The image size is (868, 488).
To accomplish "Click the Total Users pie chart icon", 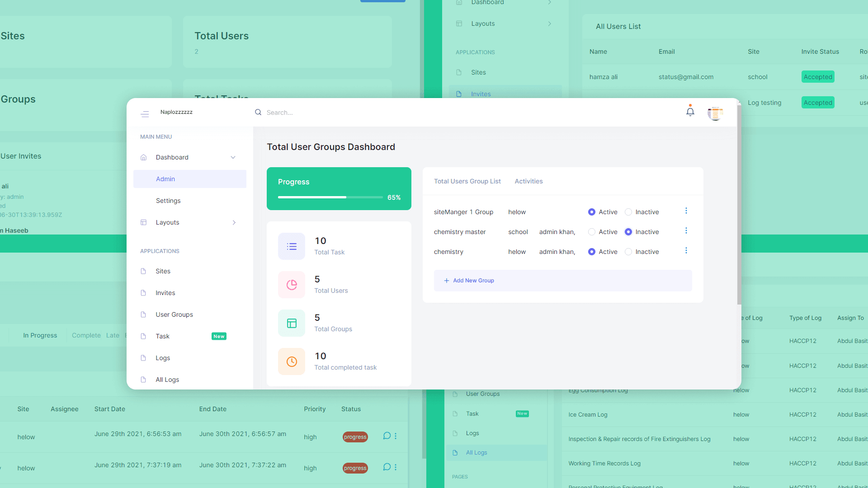I will click(x=292, y=285).
